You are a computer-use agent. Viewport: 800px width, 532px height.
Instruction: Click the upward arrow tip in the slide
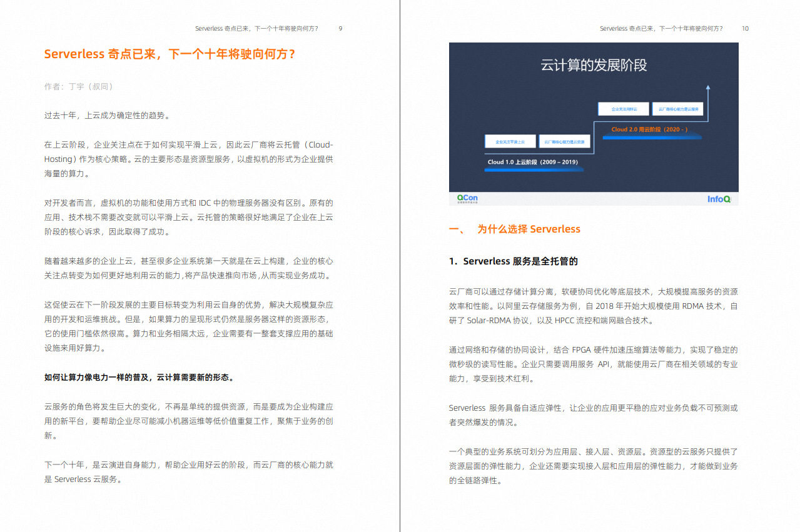point(707,88)
